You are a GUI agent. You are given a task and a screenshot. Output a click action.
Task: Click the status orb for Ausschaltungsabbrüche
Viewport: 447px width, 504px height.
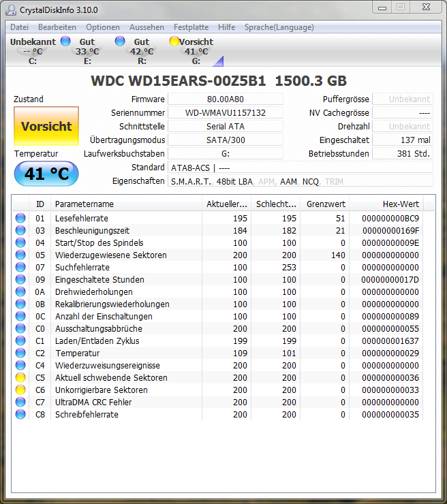20,328
